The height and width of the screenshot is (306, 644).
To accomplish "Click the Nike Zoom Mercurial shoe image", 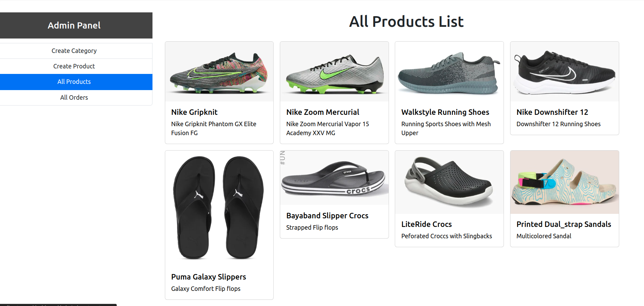I will pos(334,71).
